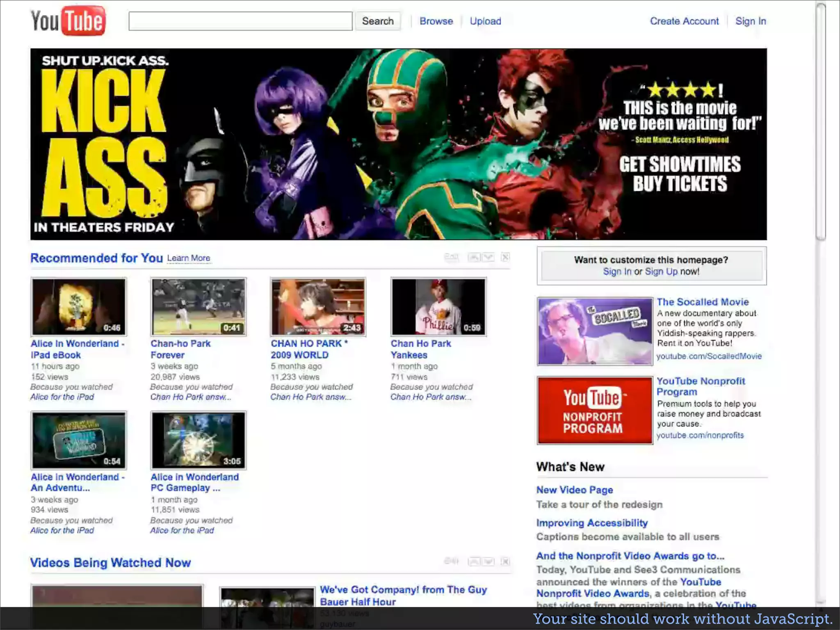The height and width of the screenshot is (630, 840).
Task: Open The Socalled Movie thumbnail
Action: (594, 331)
